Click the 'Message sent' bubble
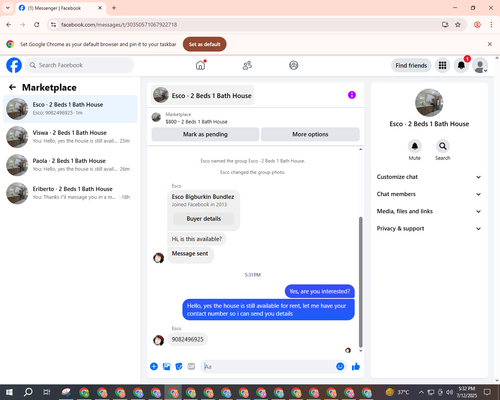Image resolution: width=500 pixels, height=400 pixels. tap(190, 254)
